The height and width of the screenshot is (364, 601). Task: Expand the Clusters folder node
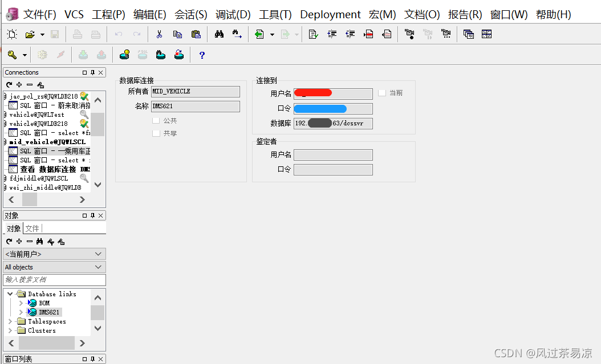tap(10, 331)
